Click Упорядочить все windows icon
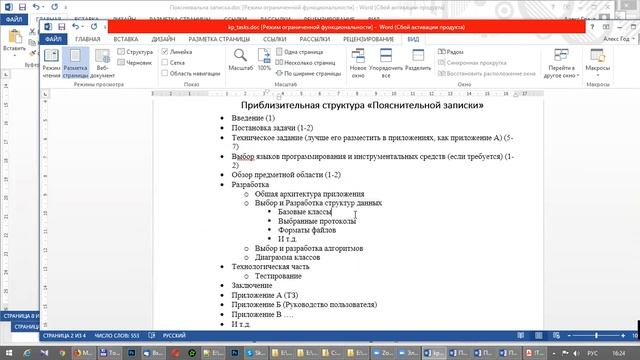Viewport: 640px width, 360px height. (x=386, y=63)
